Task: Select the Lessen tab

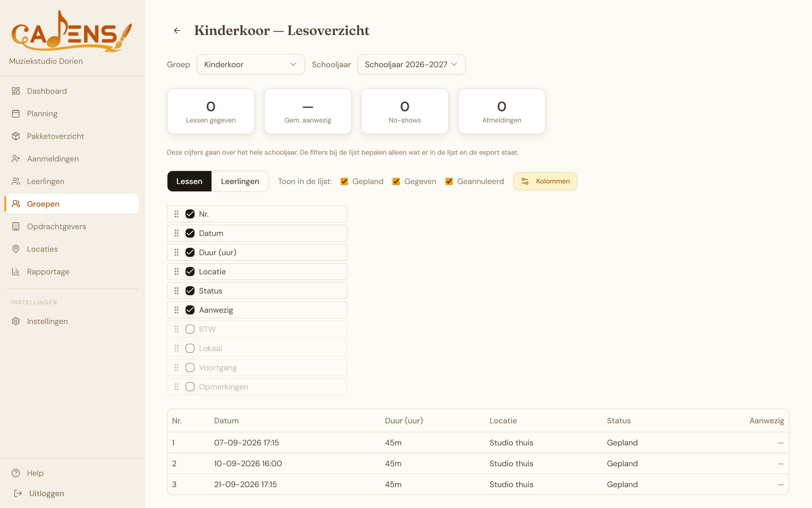Action: (x=189, y=181)
